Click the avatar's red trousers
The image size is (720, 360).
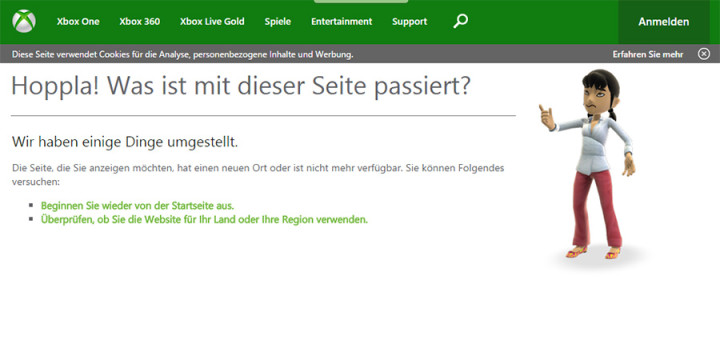596,208
